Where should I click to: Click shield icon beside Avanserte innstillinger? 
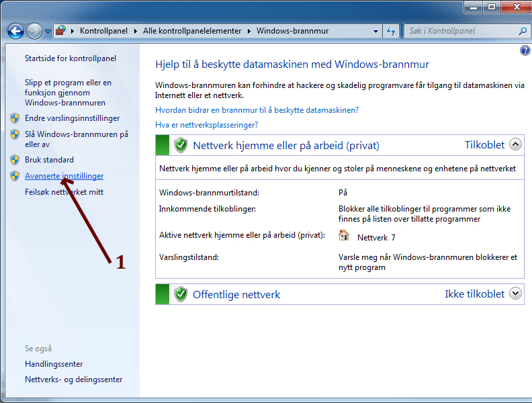coord(15,176)
